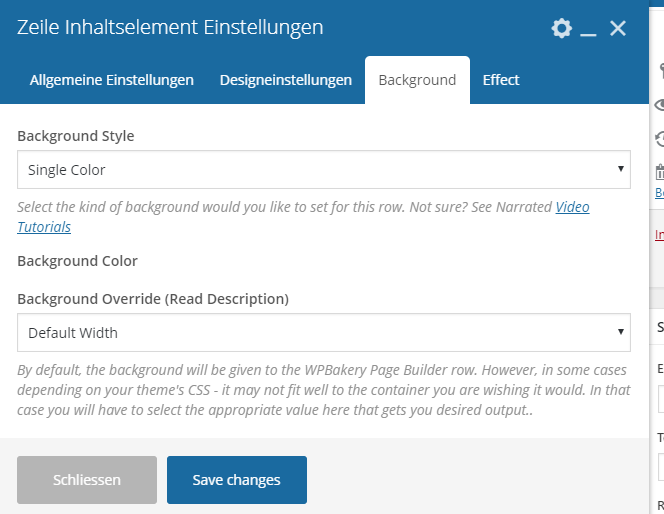The image size is (664, 514).
Task: Click the blue link below the calendar icon
Action: pyautogui.click(x=659, y=193)
